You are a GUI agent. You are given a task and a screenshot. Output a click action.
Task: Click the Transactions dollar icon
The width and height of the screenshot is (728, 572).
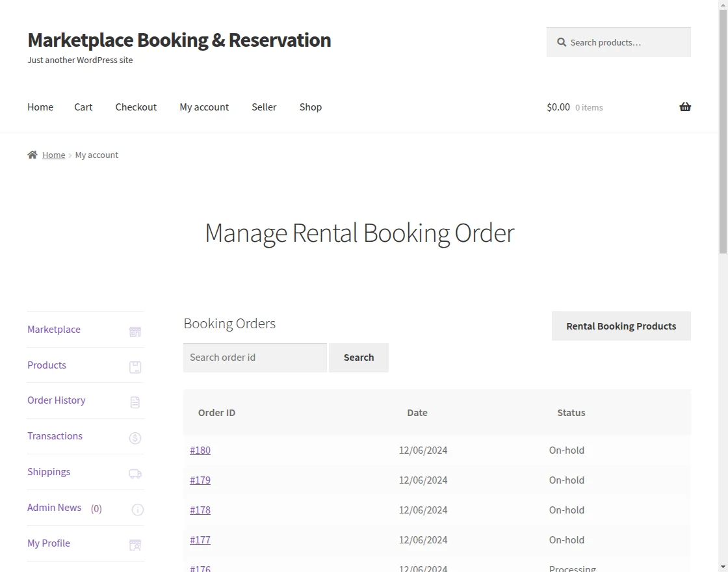[135, 438]
